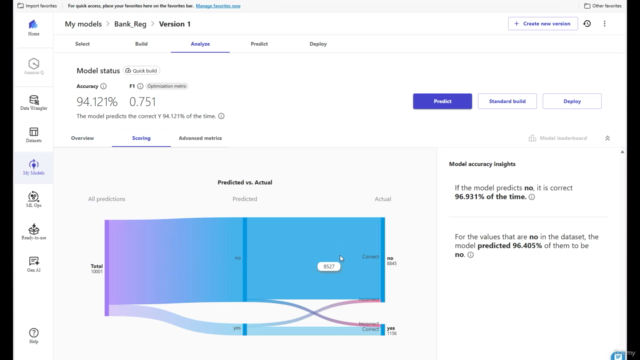Click the predicted 'yes' node bar

(245, 329)
